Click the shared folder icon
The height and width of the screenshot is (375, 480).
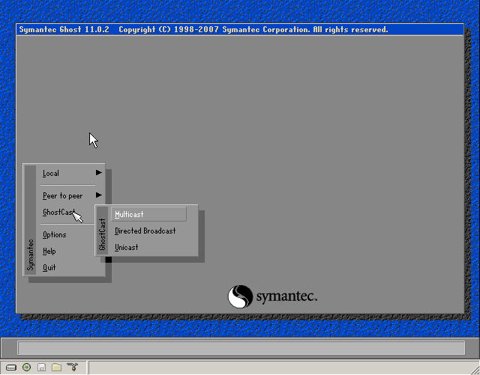[x=57, y=367]
